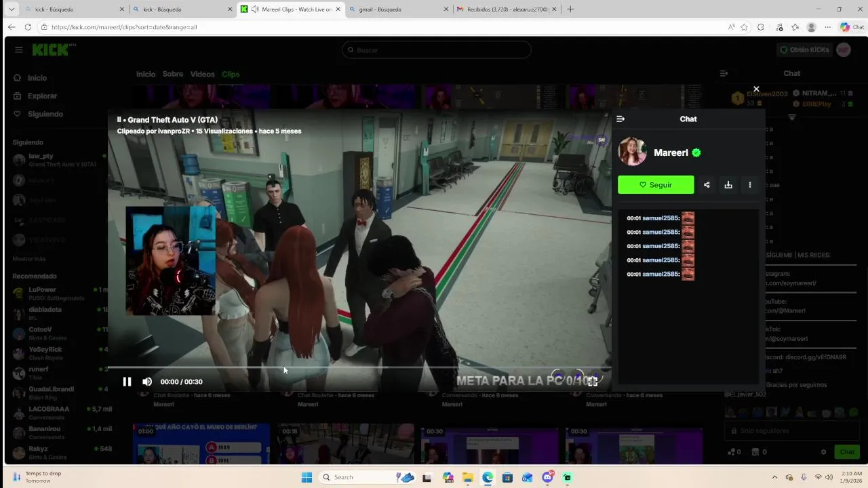868x488 pixels.
Task: Open CotooV recommended channel
Action: (60, 333)
